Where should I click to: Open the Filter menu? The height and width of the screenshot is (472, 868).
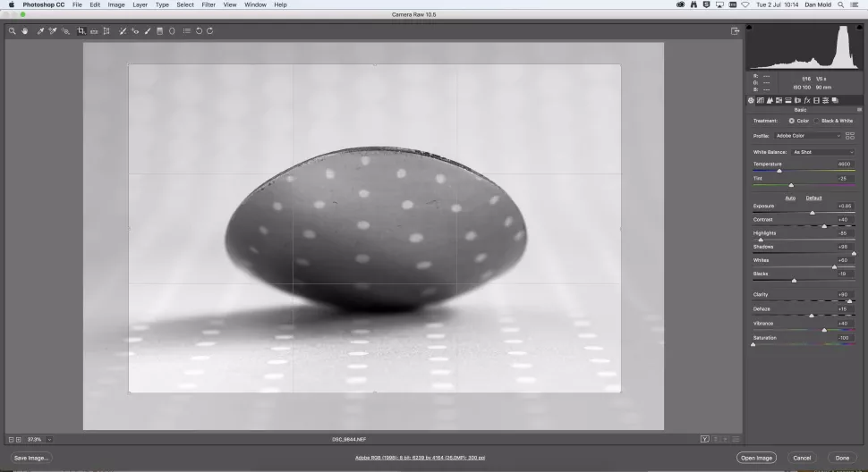click(208, 4)
